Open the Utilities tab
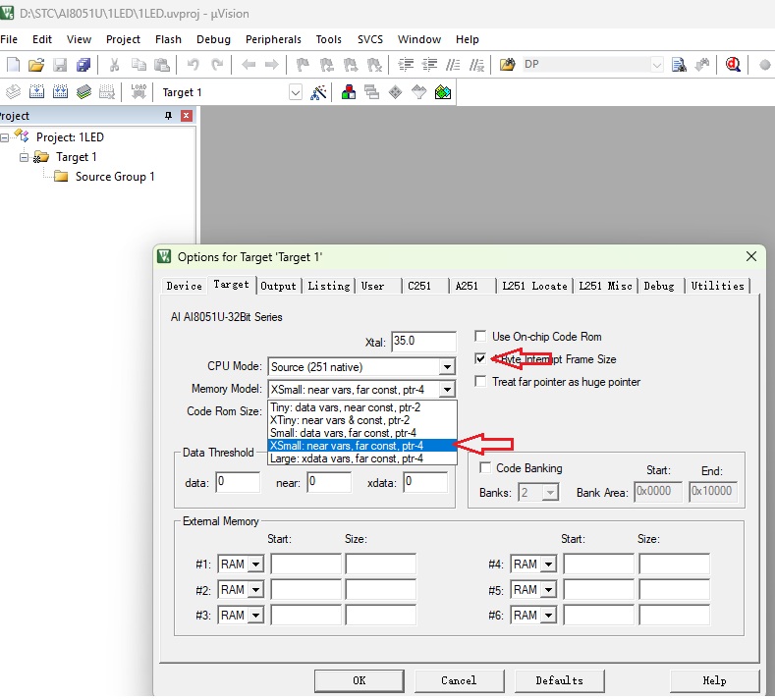Screen dimensions: 775x700 point(717,286)
